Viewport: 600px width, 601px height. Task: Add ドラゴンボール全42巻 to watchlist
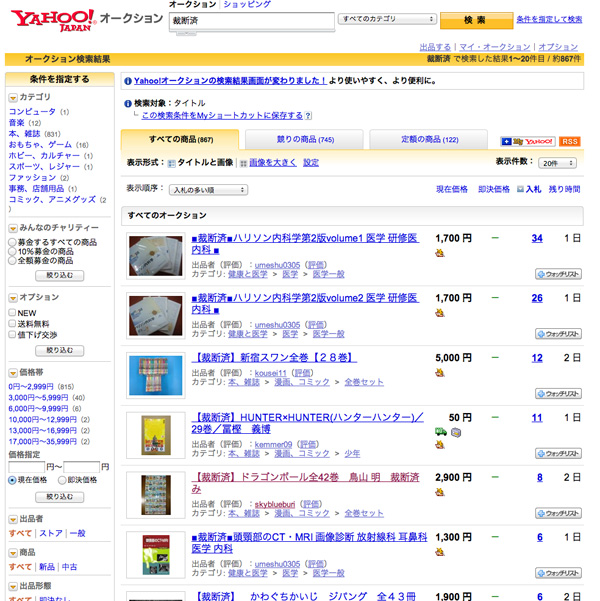558,513
